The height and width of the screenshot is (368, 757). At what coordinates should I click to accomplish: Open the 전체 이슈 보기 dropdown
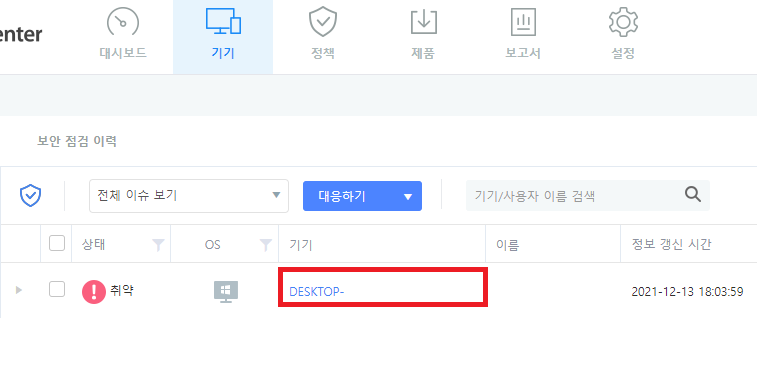pos(189,196)
